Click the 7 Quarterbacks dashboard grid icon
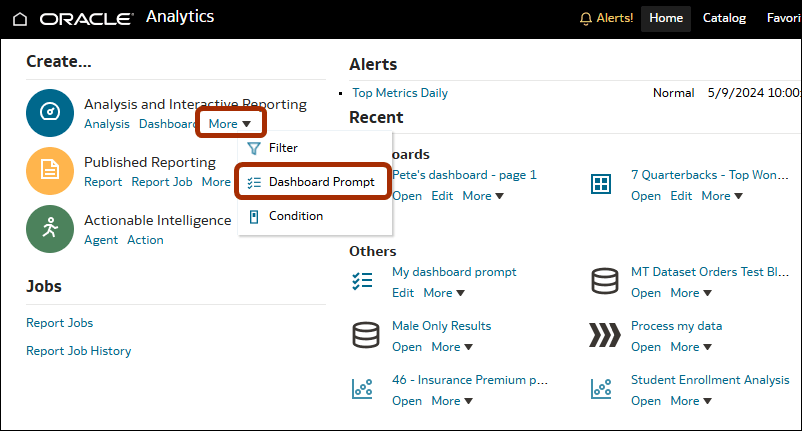 click(x=601, y=184)
